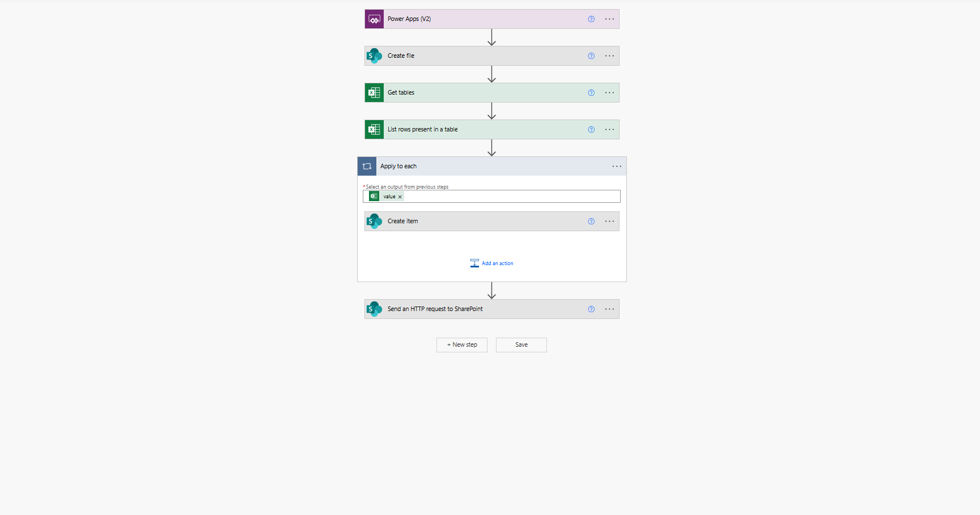Click the Excel icon on Get tables
Screen dimensions: 980x515
[374, 93]
